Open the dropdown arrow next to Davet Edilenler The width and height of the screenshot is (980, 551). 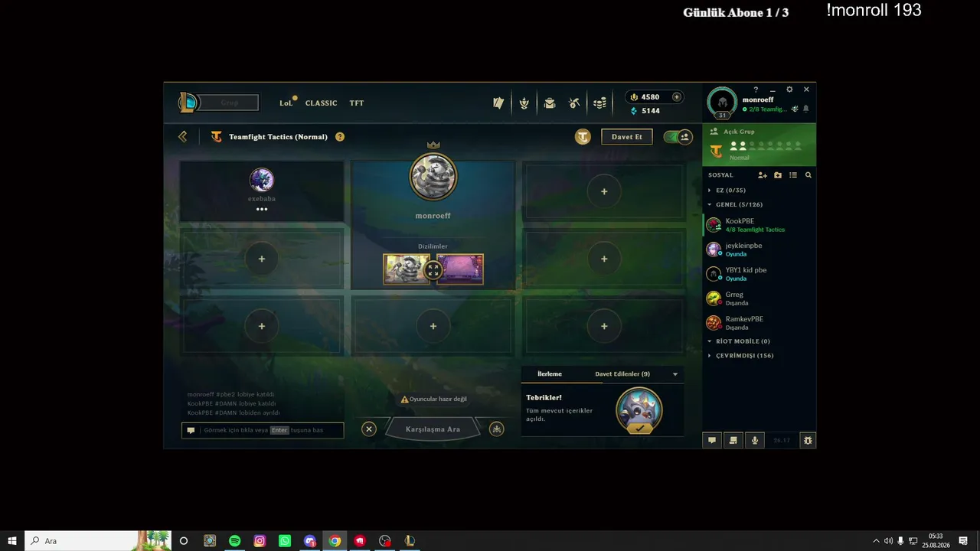pyautogui.click(x=675, y=374)
